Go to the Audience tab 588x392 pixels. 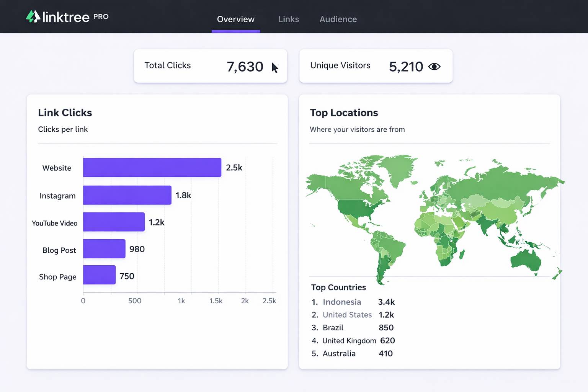[338, 19]
